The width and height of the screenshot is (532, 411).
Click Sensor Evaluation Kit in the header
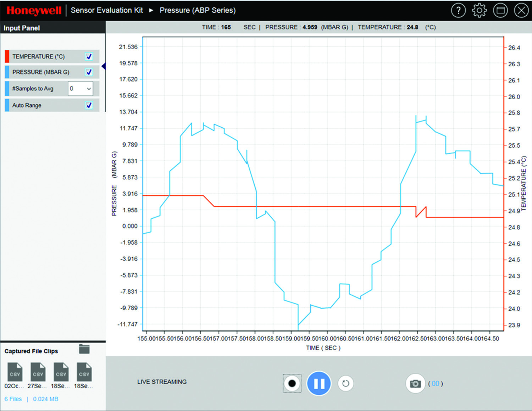click(x=106, y=10)
